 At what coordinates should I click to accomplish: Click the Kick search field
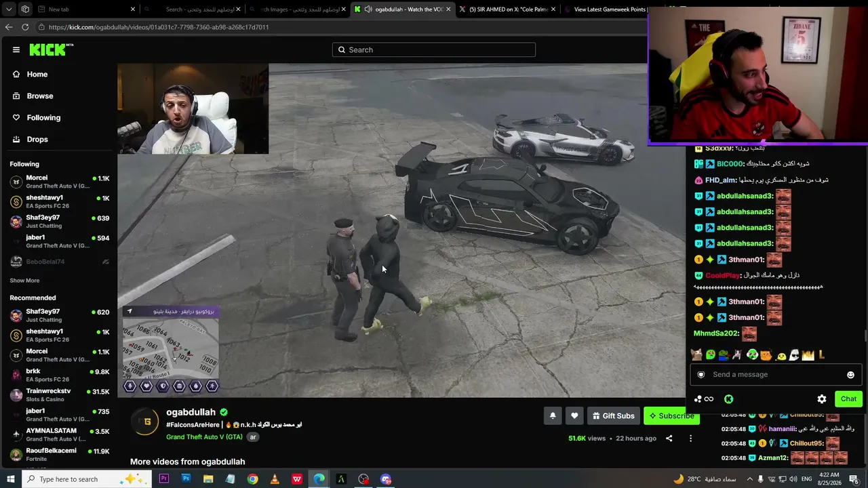coord(434,49)
